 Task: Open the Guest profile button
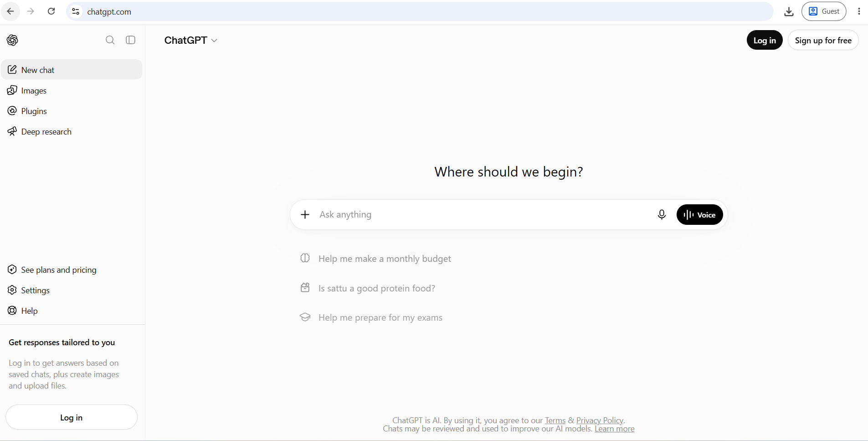click(824, 11)
